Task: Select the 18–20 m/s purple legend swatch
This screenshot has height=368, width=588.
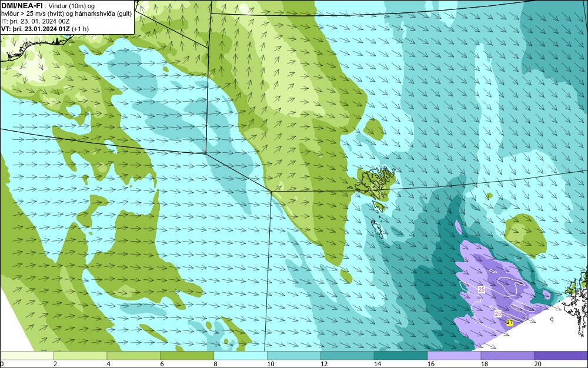Action: 508,355
